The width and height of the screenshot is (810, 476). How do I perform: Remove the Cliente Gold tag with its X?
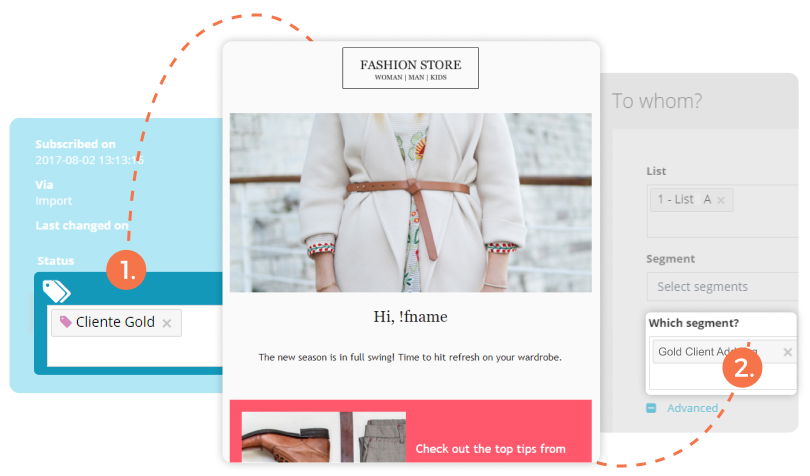coord(167,324)
